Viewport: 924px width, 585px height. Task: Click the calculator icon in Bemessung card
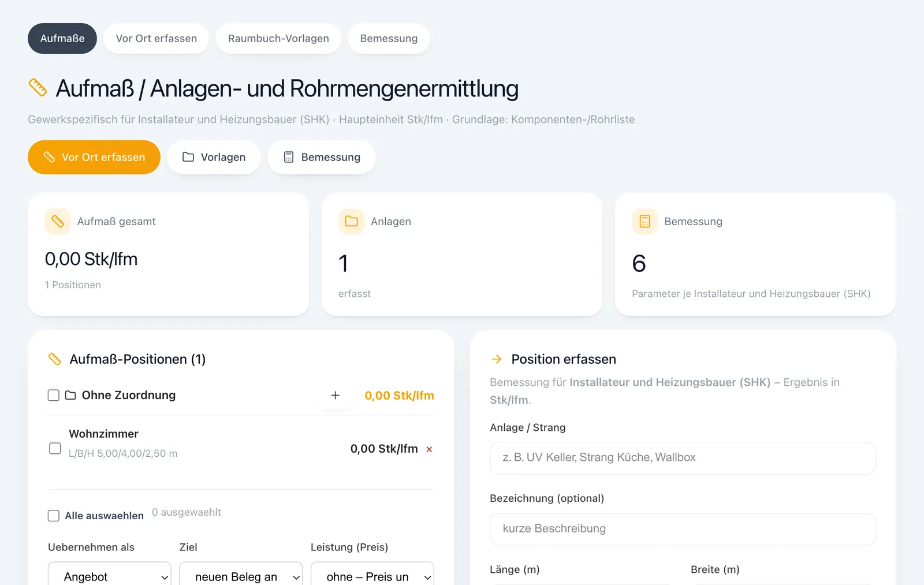point(644,221)
